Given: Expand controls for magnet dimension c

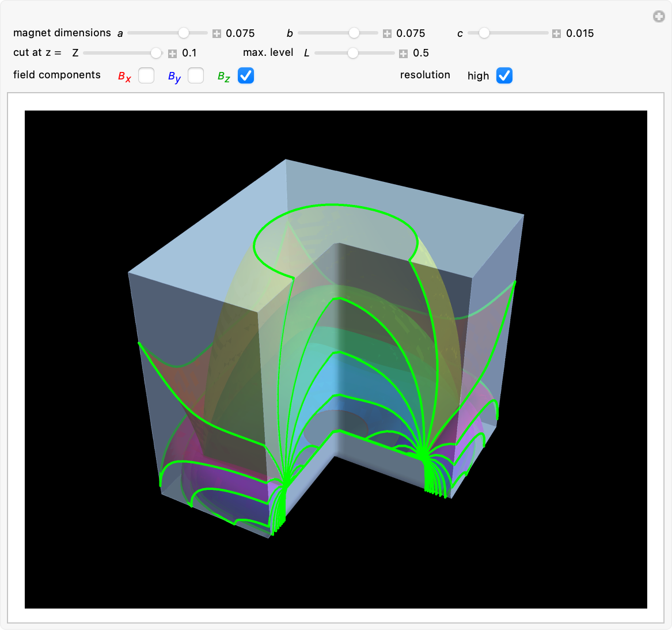Looking at the screenshot, I should point(556,33).
